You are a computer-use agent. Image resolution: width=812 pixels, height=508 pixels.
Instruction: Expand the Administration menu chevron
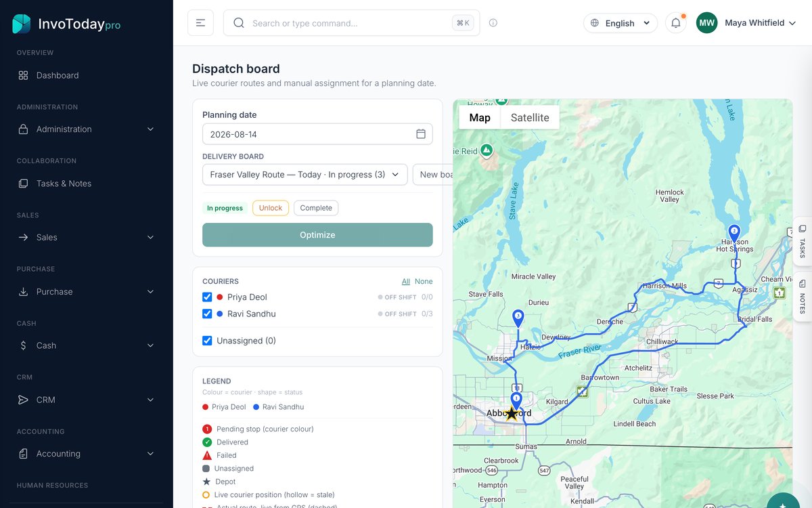(x=150, y=129)
